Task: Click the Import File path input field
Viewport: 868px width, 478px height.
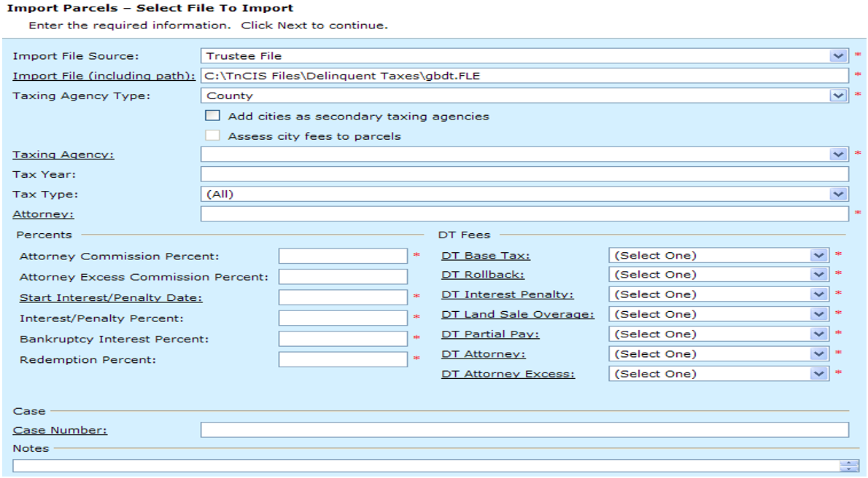Action: (x=524, y=76)
